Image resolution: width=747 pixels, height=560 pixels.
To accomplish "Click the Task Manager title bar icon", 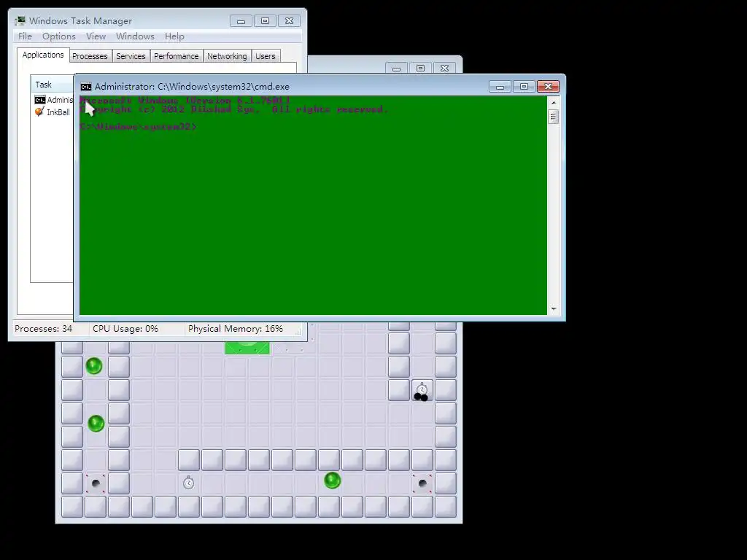I will point(20,20).
